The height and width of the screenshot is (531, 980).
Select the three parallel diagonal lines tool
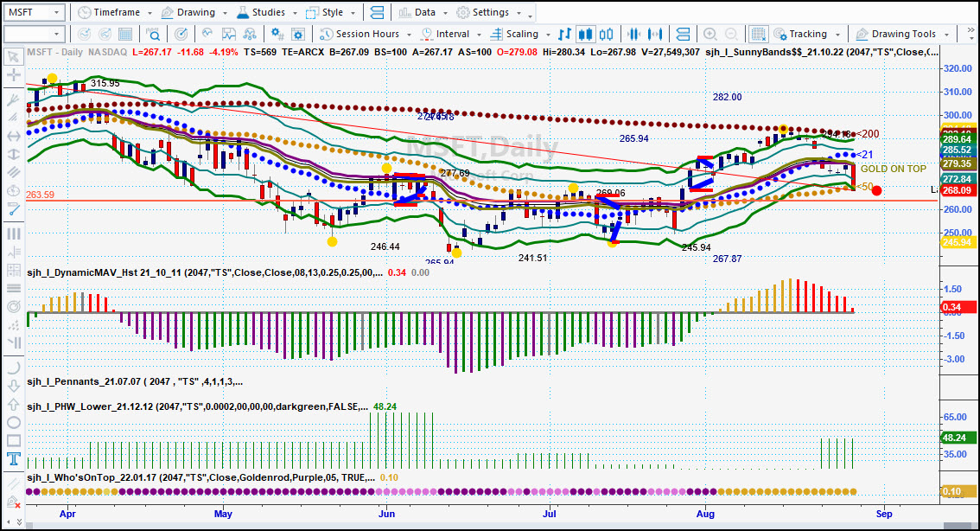[x=12, y=172]
